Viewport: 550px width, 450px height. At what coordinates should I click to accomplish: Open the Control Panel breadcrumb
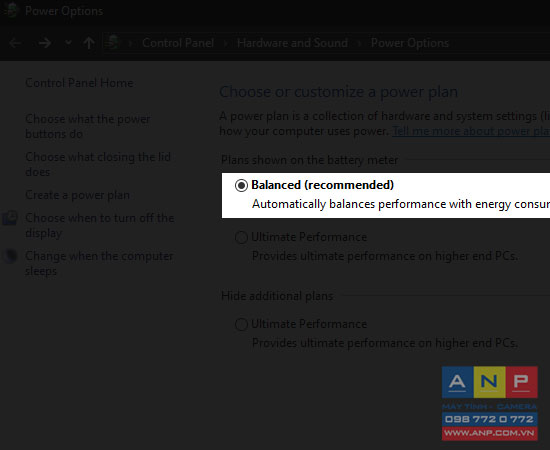click(178, 43)
